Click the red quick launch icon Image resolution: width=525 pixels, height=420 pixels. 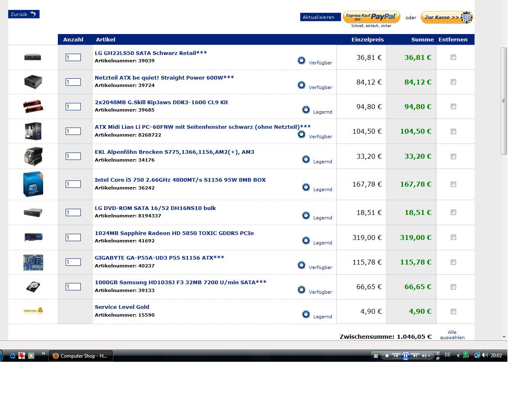pos(22,356)
